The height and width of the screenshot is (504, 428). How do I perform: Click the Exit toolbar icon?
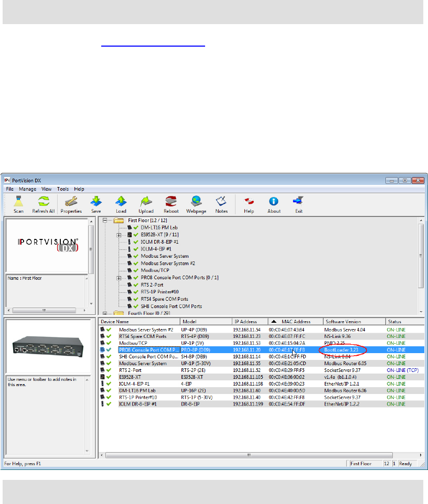coord(298,204)
